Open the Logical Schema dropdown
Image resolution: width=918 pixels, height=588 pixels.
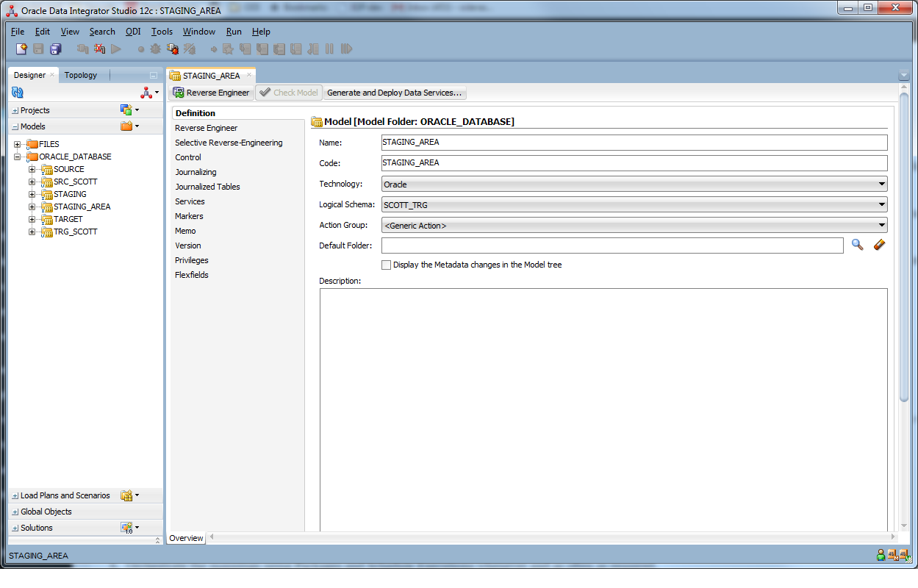coord(881,205)
